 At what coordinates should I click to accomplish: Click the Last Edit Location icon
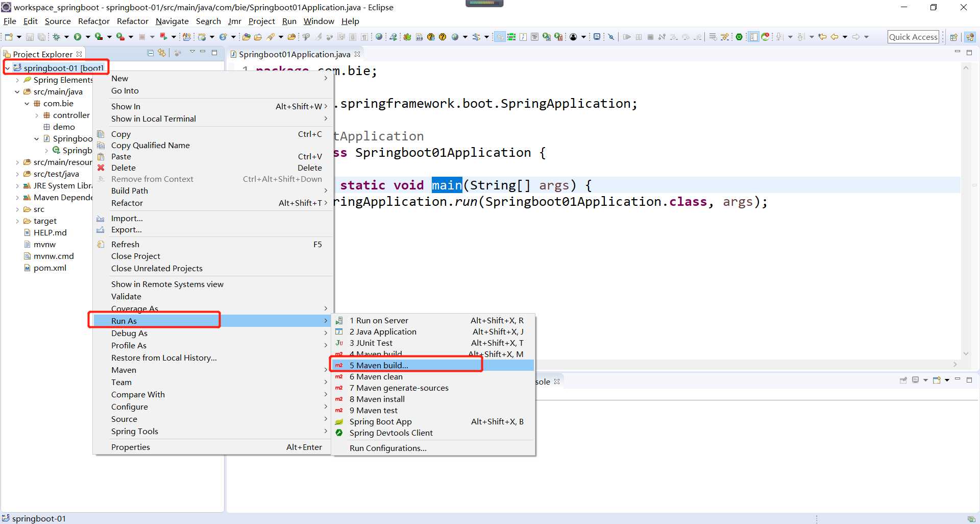[x=822, y=37]
